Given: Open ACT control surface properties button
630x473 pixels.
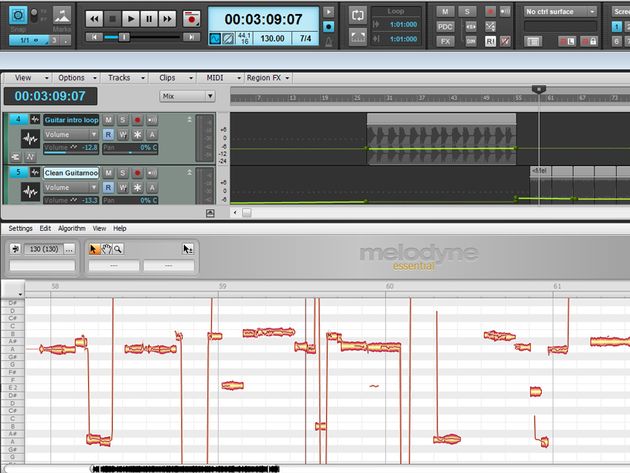Looking at the screenshot, I should (533, 41).
